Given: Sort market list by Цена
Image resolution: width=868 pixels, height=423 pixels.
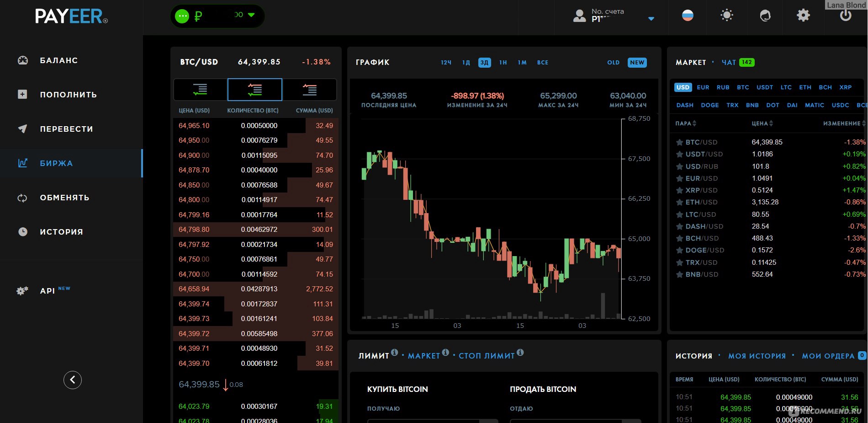Looking at the screenshot, I should click(x=762, y=123).
